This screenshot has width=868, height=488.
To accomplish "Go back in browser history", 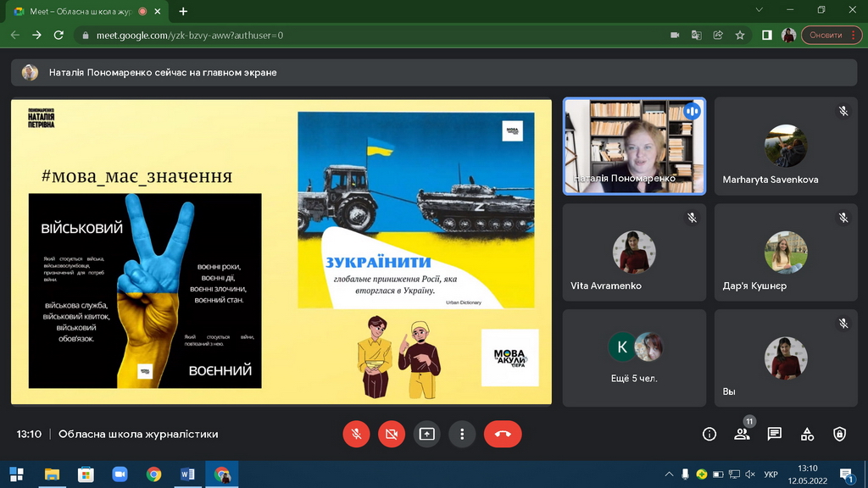I will (x=15, y=35).
